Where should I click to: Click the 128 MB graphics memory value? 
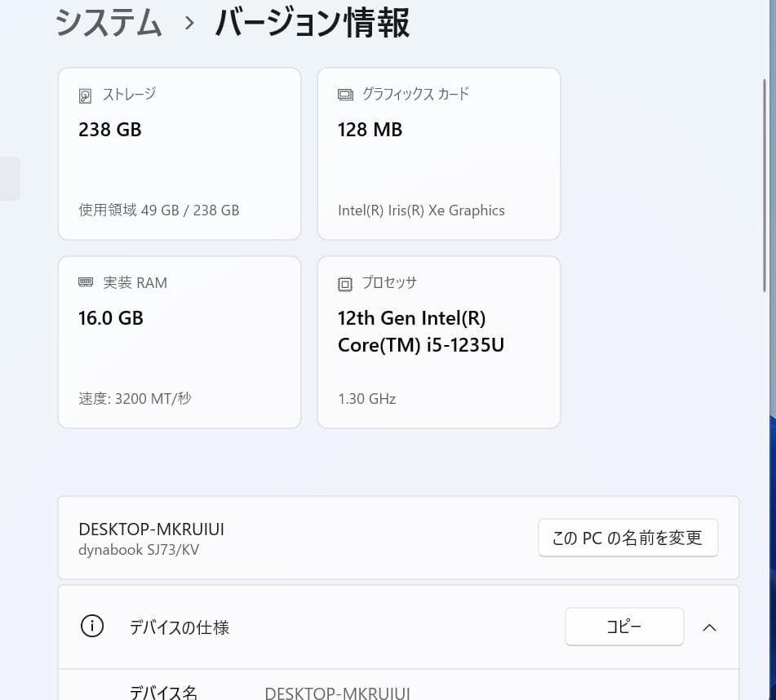[370, 130]
